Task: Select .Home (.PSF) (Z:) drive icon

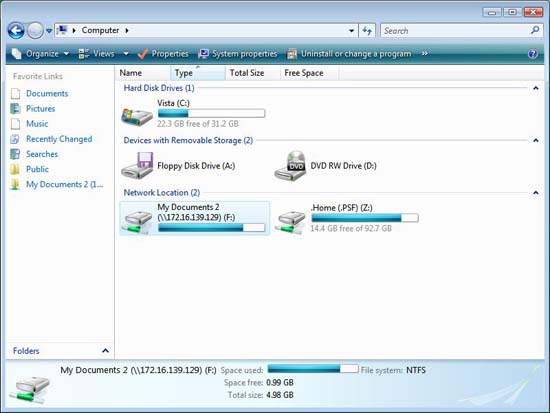Action: pyautogui.click(x=290, y=221)
